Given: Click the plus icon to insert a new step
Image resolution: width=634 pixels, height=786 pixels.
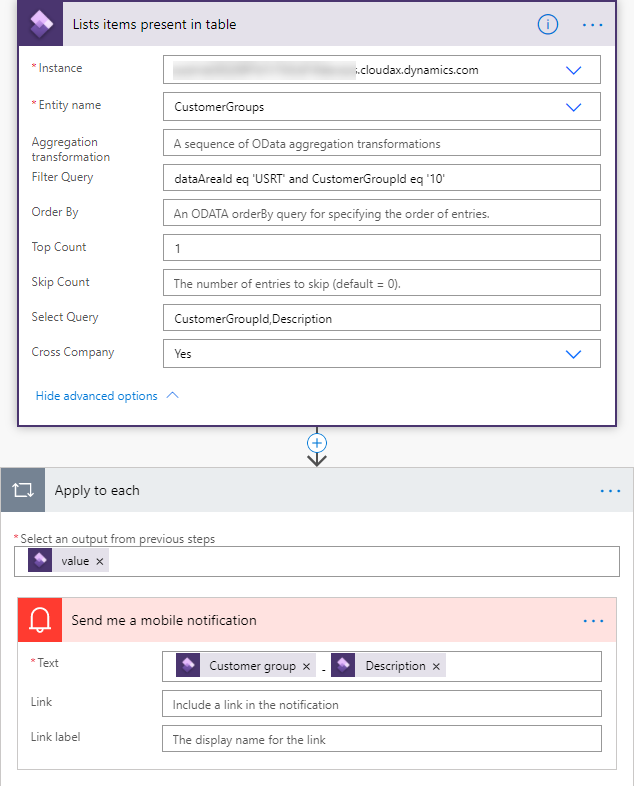Looking at the screenshot, I should 317,443.
